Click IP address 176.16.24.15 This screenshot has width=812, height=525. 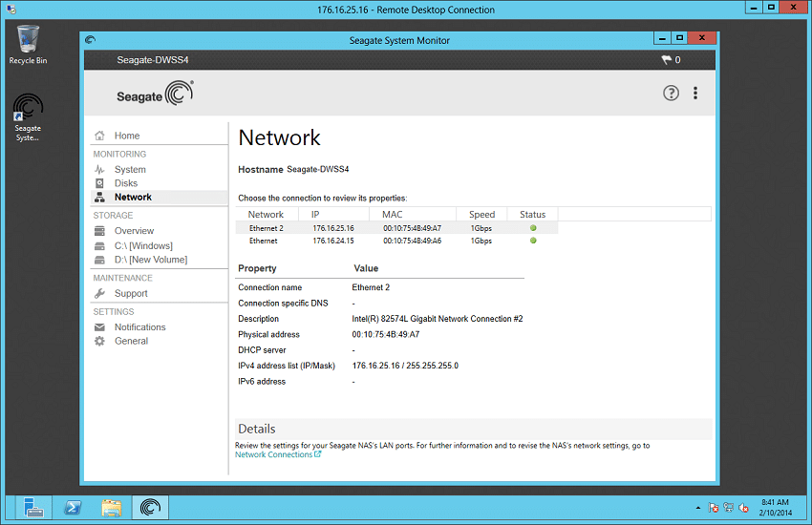point(333,241)
